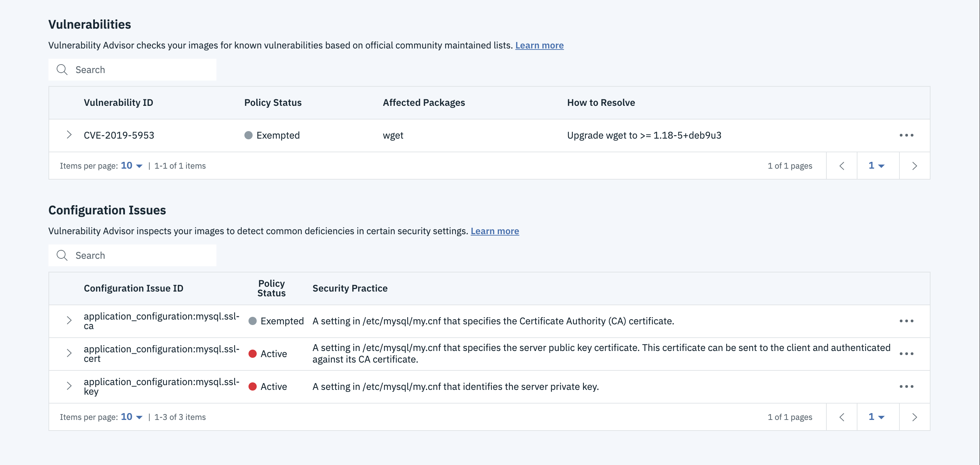
Task: Click Certificate Authority (CA) certificate practice text
Action: coord(494,321)
